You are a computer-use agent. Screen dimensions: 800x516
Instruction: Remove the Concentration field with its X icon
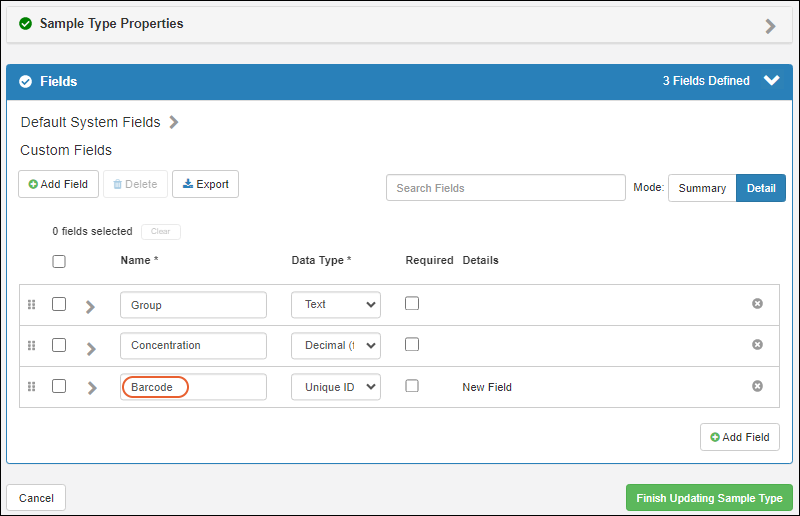coord(757,345)
